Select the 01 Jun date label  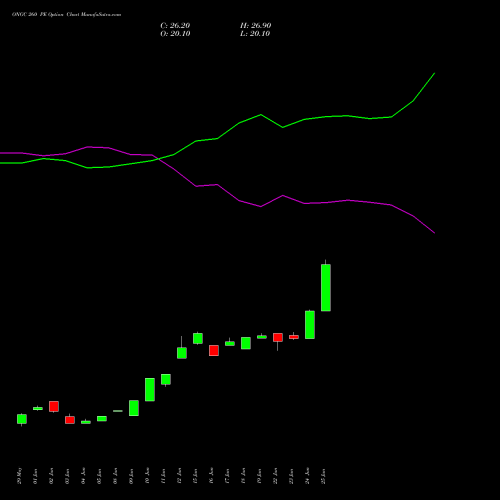(36, 476)
